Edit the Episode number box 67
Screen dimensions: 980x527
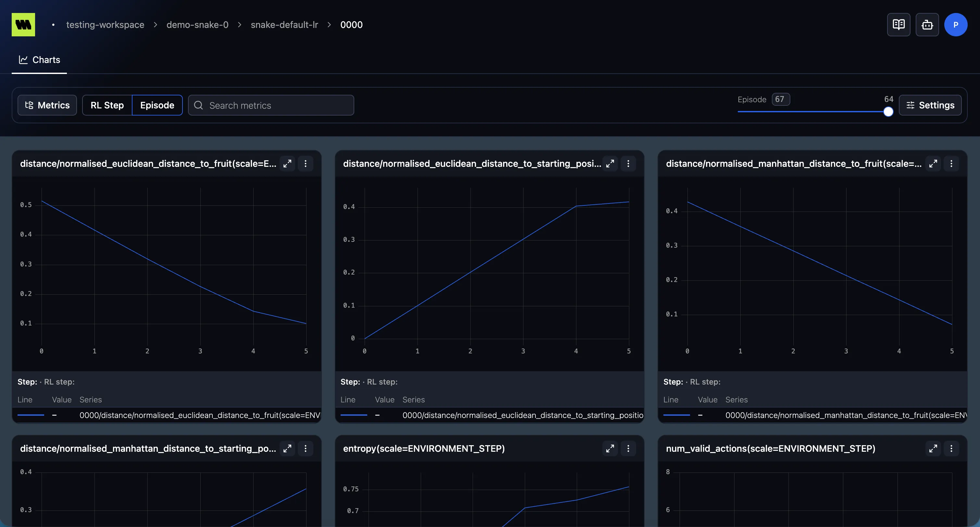pos(781,99)
